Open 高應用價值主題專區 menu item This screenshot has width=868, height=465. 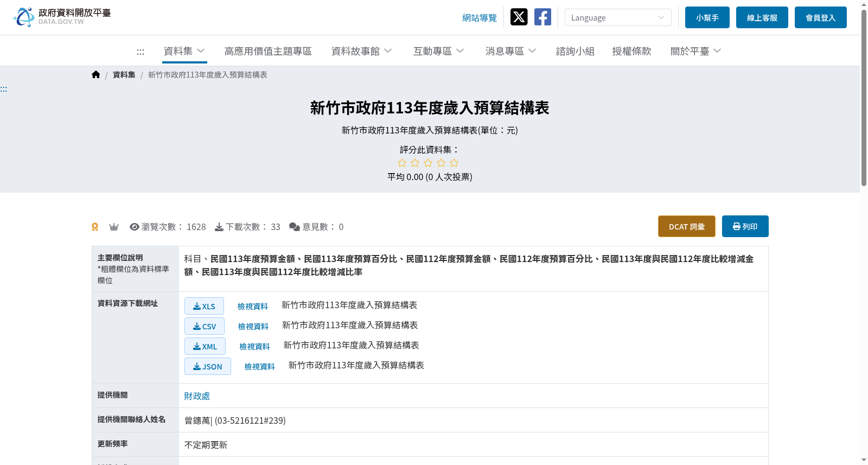pyautogui.click(x=268, y=51)
